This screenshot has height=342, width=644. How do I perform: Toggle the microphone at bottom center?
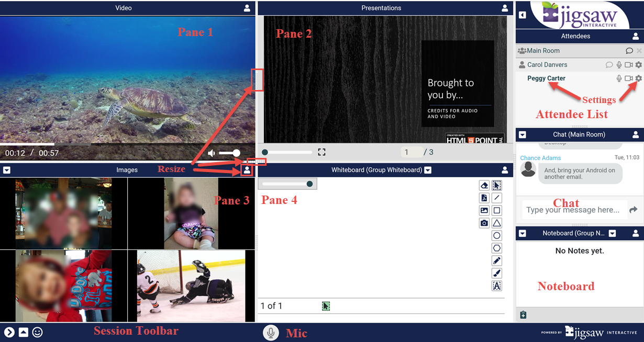click(271, 333)
